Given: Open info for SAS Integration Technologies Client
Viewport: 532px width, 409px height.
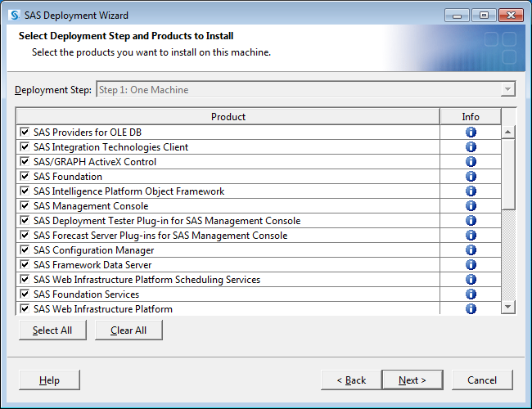Looking at the screenshot, I should pos(471,147).
